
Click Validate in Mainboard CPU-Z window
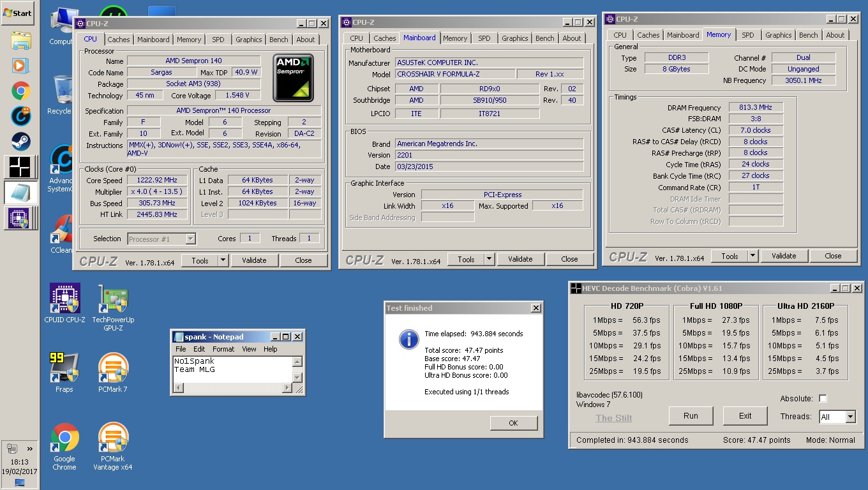[520, 259]
